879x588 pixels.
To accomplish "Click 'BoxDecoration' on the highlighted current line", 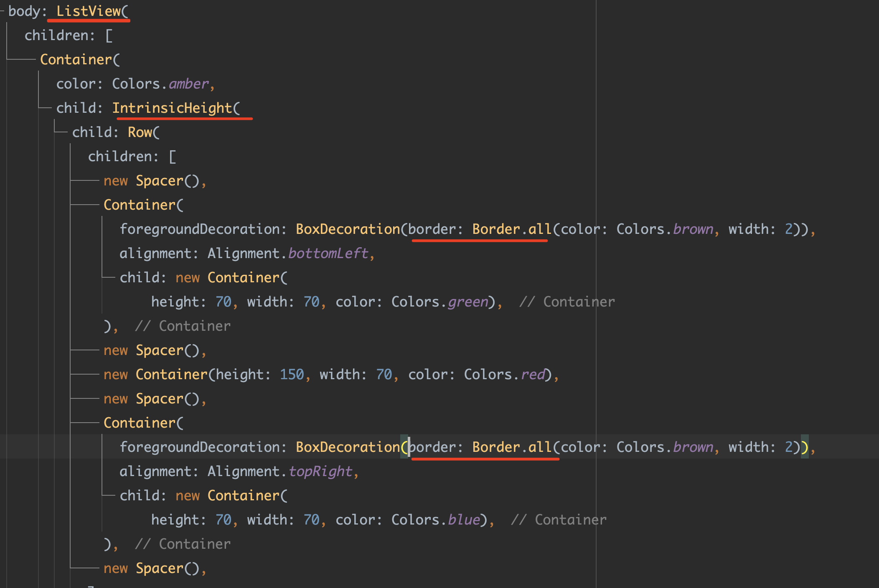I will point(348,447).
